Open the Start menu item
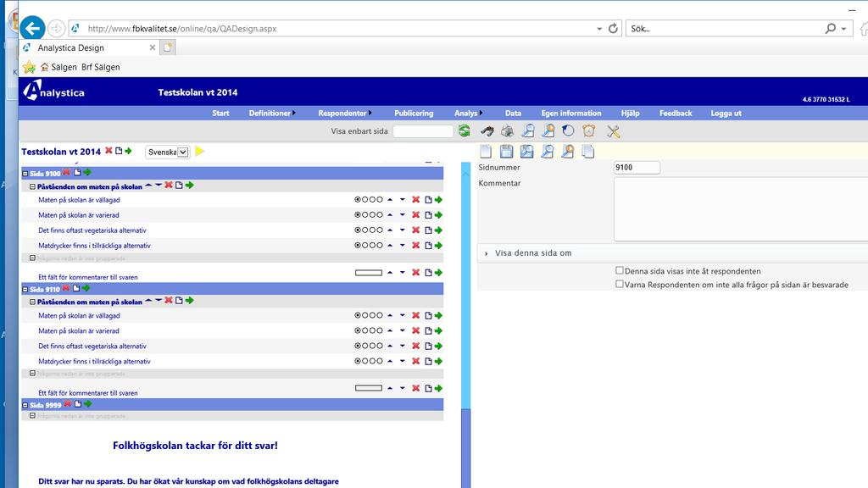This screenshot has width=868, height=488. (x=220, y=113)
